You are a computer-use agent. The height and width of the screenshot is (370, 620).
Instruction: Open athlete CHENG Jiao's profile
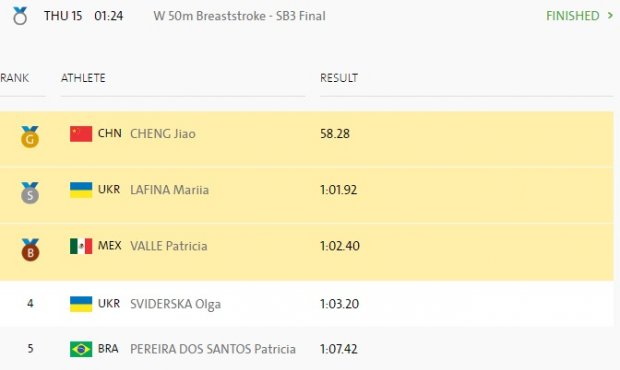pyautogui.click(x=163, y=134)
